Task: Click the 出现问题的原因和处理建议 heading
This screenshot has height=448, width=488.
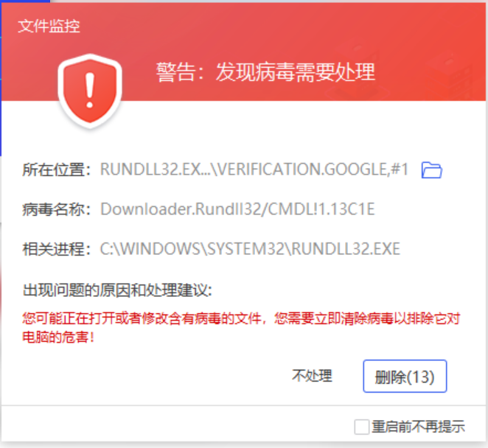Action: click(x=117, y=290)
